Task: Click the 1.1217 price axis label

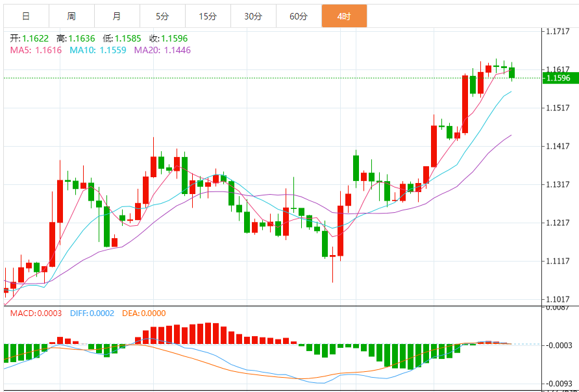Action: [x=558, y=223]
